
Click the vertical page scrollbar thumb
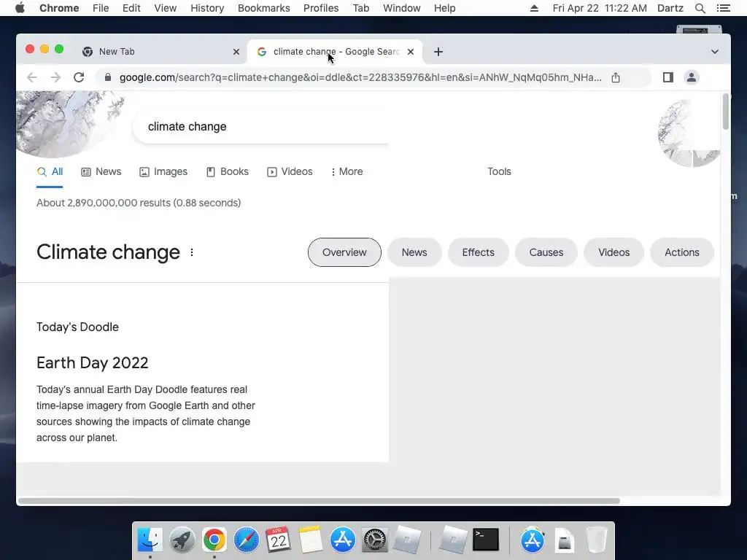[726, 112]
